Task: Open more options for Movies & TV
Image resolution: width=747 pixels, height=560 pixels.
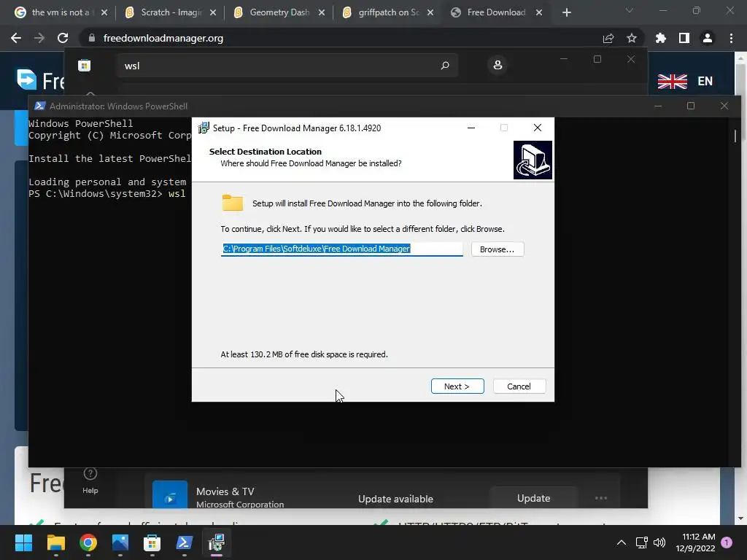Action: [x=601, y=498]
